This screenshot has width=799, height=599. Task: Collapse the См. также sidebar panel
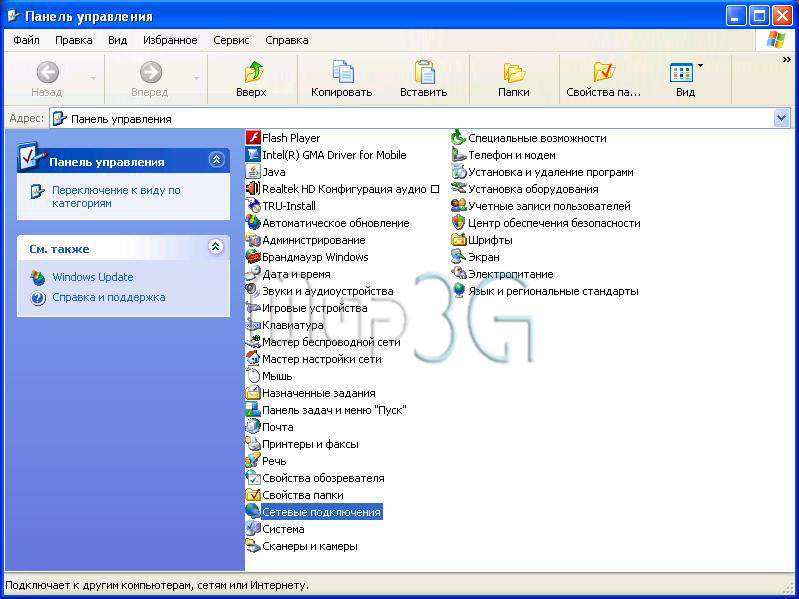pos(216,247)
